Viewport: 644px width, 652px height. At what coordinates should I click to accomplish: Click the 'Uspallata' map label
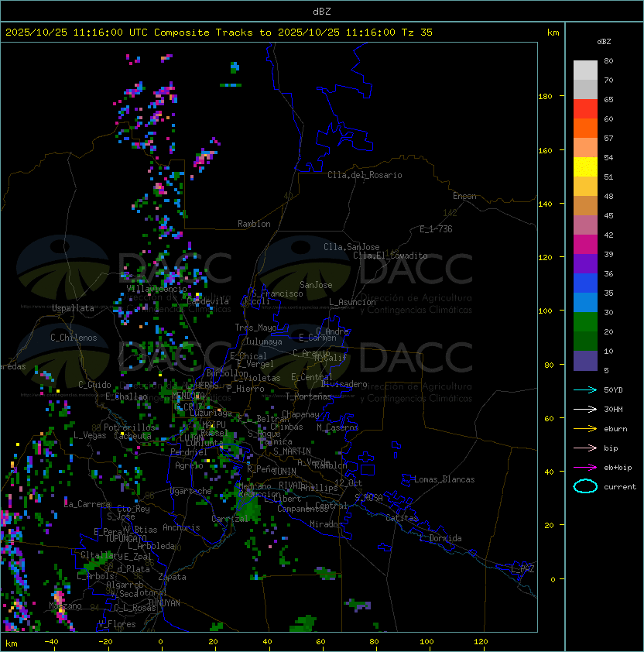pyautogui.click(x=73, y=308)
